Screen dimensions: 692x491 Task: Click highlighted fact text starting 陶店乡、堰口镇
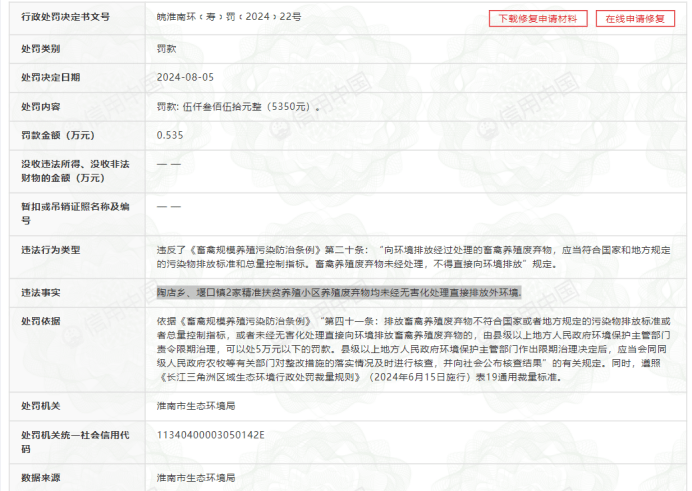click(x=339, y=292)
